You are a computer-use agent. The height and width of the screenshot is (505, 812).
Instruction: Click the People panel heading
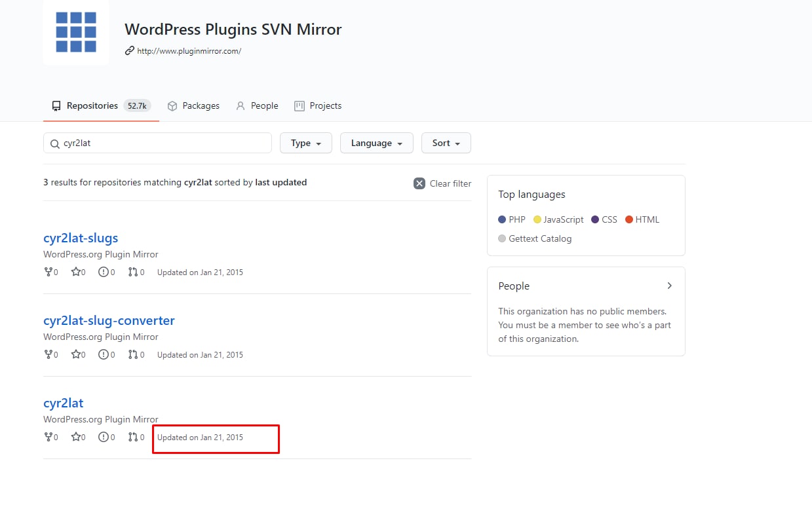coord(514,286)
